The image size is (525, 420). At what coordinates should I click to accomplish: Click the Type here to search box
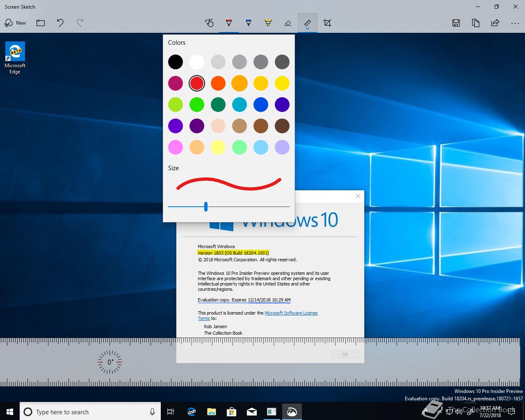pos(90,412)
